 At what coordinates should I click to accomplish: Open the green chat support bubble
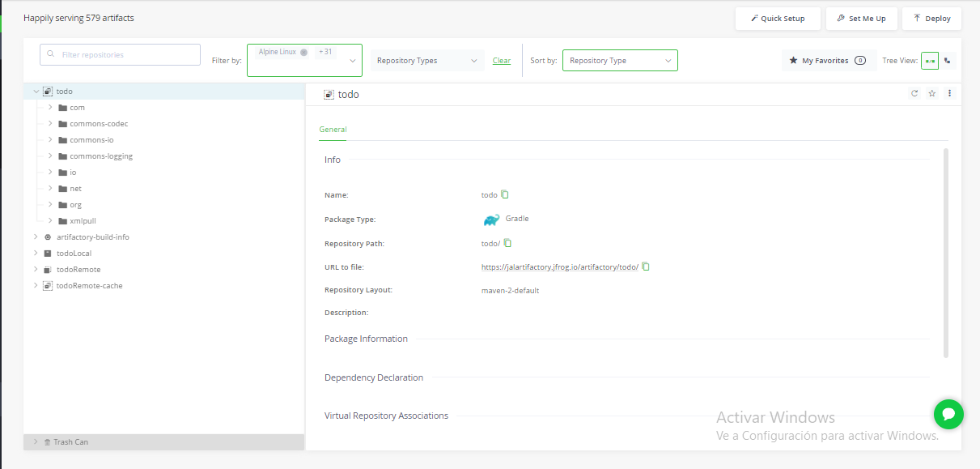point(948,415)
